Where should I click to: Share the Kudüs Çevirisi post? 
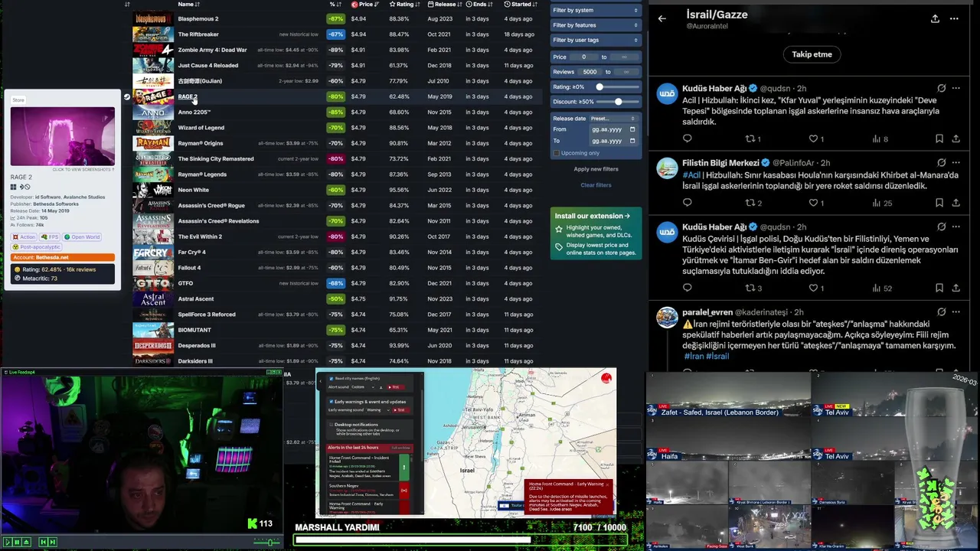tap(955, 288)
